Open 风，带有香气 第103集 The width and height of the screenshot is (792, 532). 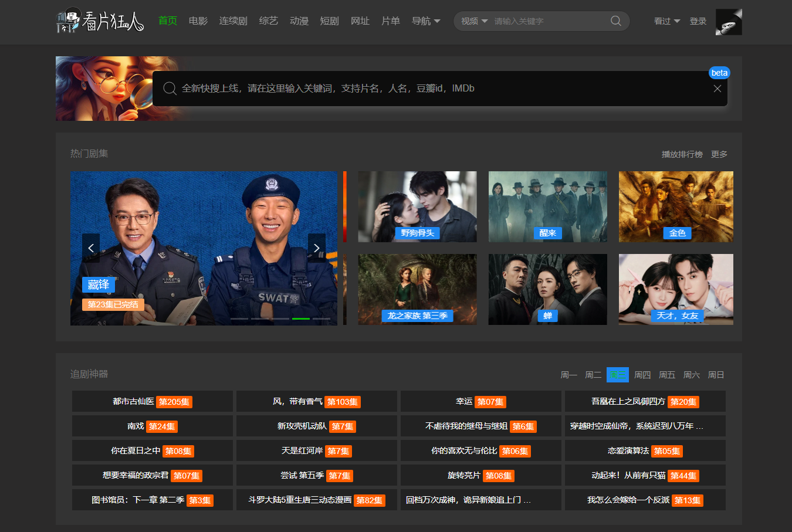tap(317, 402)
